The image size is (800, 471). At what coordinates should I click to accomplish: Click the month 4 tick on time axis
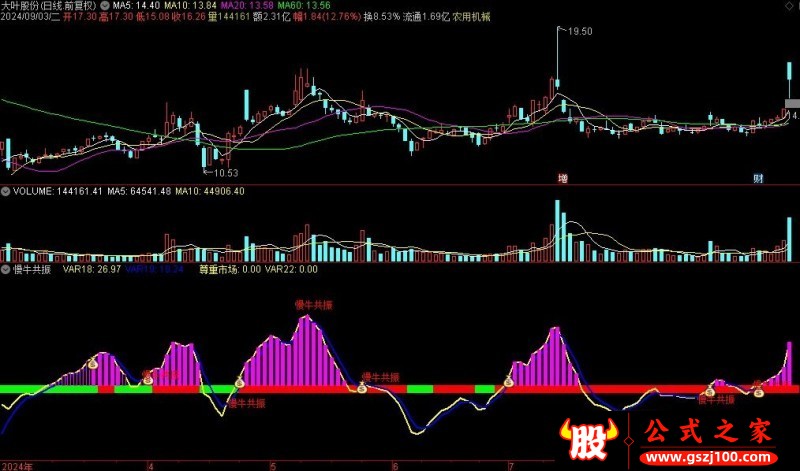click(151, 466)
